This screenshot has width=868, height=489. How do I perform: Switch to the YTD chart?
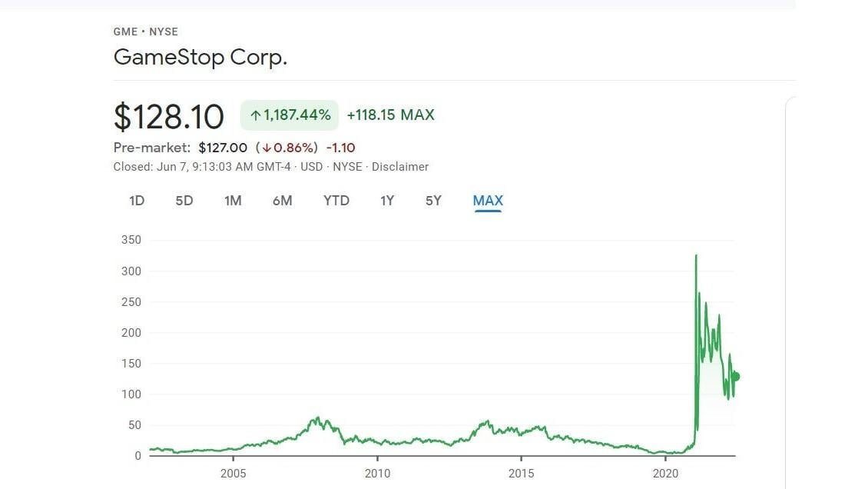click(336, 200)
